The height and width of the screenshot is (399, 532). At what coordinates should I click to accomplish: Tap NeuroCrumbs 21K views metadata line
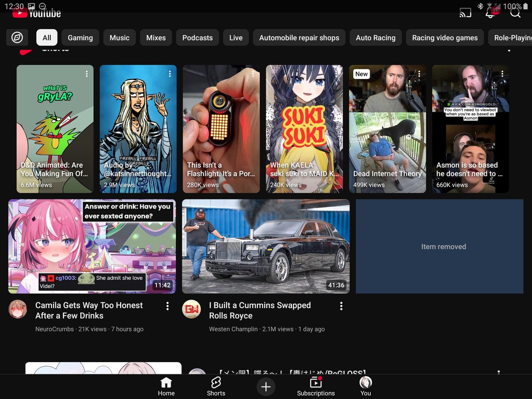[x=90, y=329]
